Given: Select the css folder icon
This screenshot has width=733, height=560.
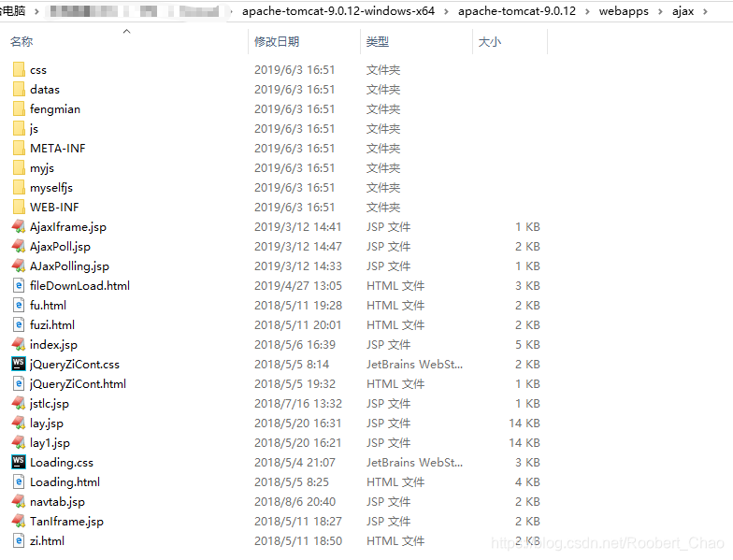Looking at the screenshot, I should tap(19, 69).
